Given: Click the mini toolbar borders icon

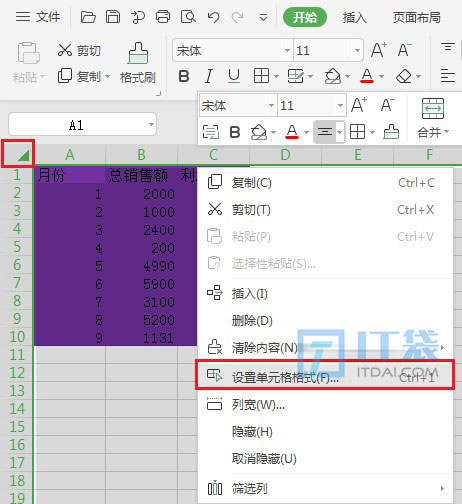Looking at the screenshot, I should pos(357,132).
